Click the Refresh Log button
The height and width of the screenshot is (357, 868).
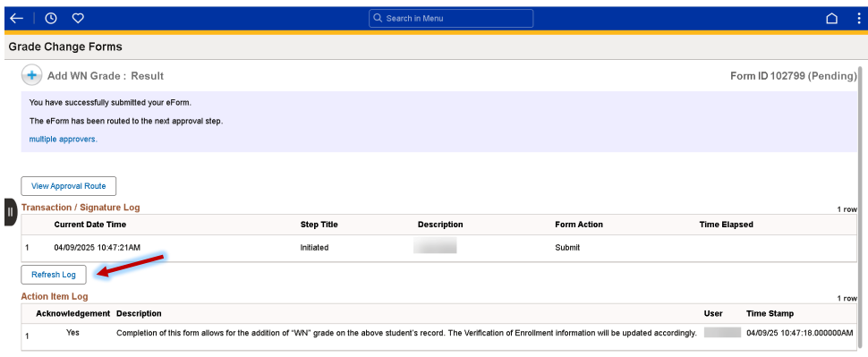tap(54, 275)
